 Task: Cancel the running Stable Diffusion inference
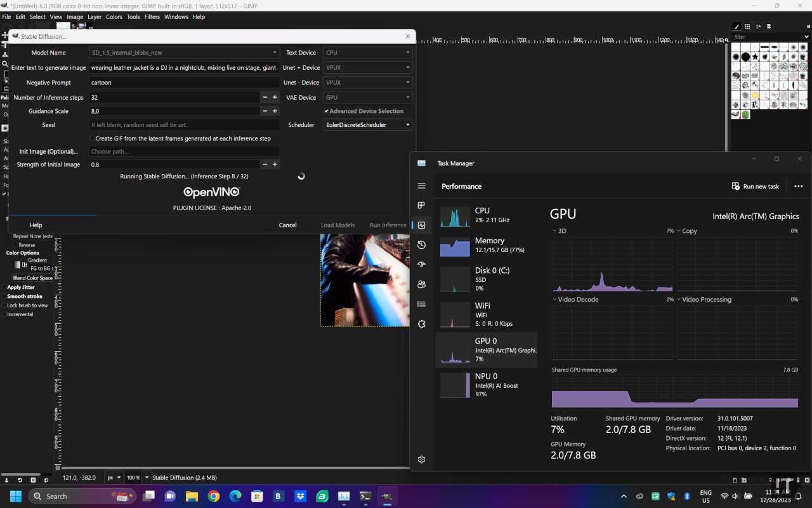(287, 225)
